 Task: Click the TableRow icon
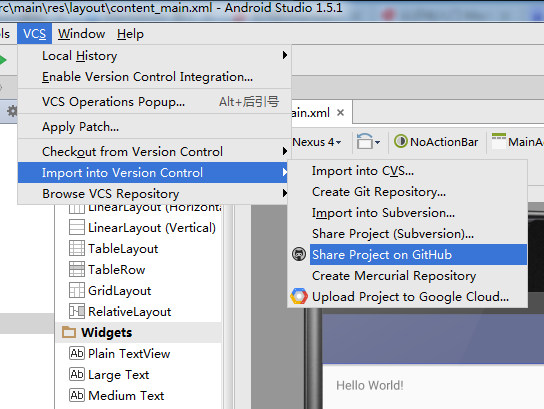tap(77, 269)
